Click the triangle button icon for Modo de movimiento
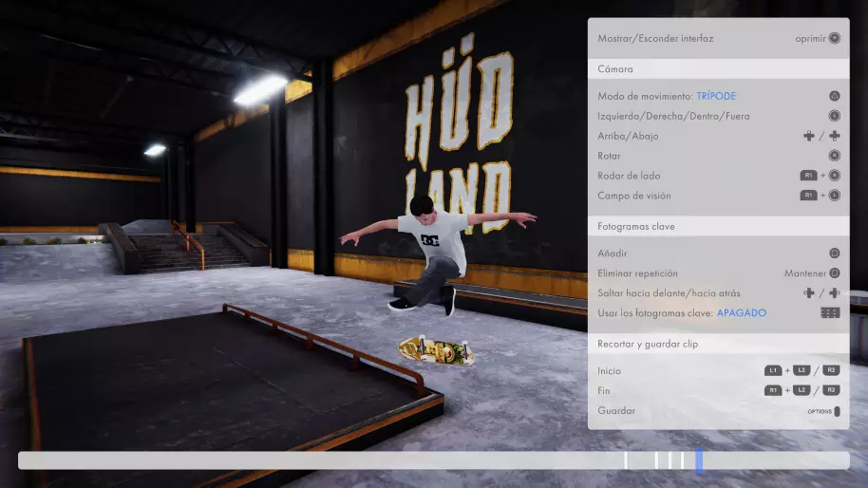The height and width of the screenshot is (488, 868). [x=834, y=96]
